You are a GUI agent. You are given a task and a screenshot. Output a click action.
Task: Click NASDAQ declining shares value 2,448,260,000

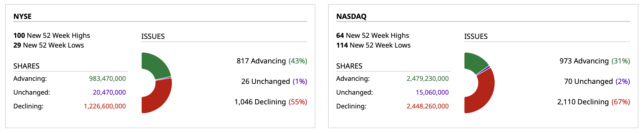(x=428, y=106)
